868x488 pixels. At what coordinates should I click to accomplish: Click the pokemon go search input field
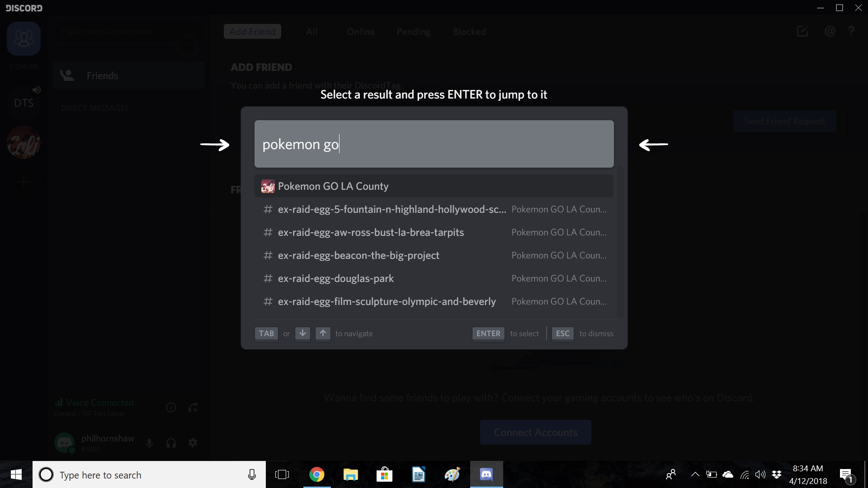[434, 144]
